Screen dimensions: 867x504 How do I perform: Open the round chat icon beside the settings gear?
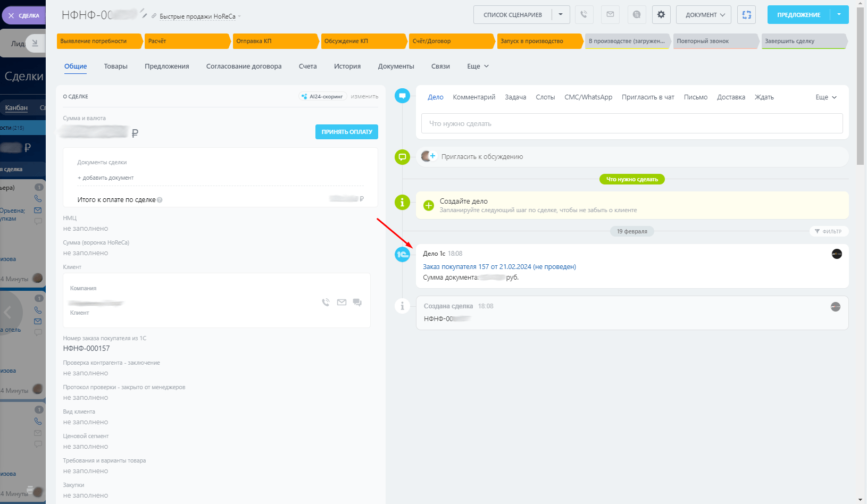pyautogui.click(x=636, y=15)
